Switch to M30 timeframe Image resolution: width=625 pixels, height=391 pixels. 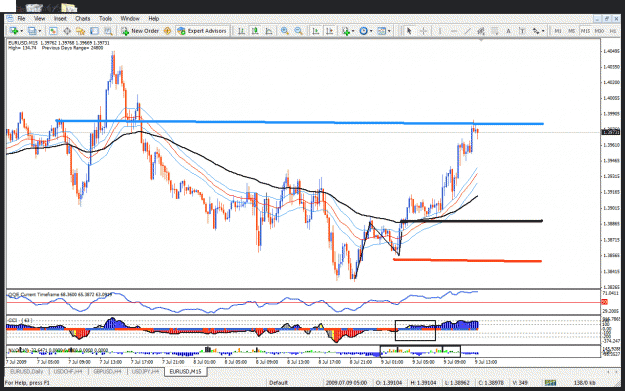coord(599,31)
